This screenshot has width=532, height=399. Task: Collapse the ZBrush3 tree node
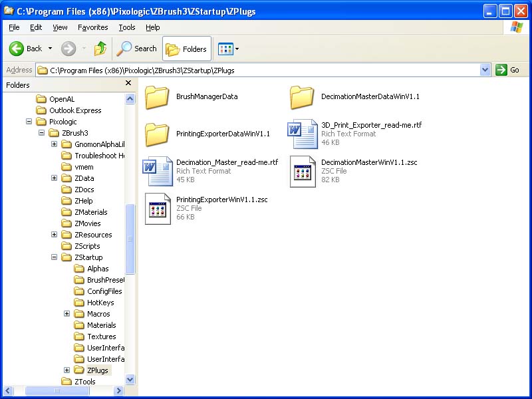pyautogui.click(x=41, y=132)
